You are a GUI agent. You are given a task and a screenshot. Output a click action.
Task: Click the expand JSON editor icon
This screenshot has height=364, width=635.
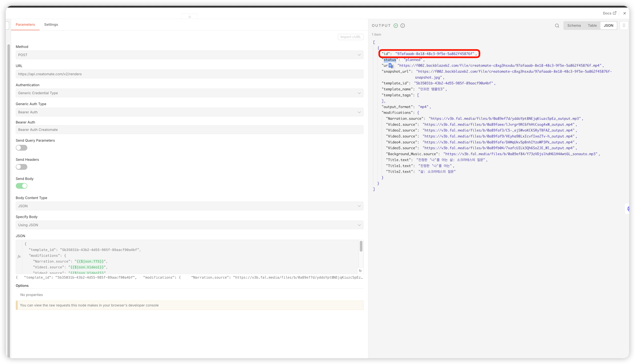coord(360,271)
